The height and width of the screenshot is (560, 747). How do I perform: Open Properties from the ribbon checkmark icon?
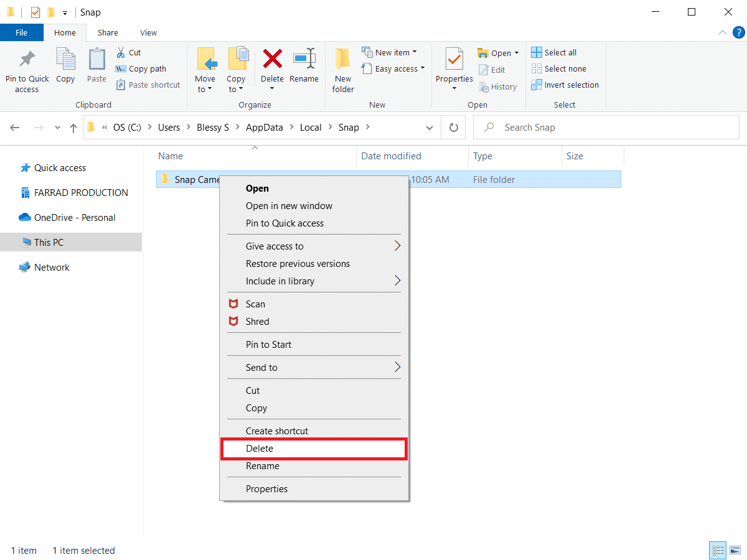[x=454, y=60]
